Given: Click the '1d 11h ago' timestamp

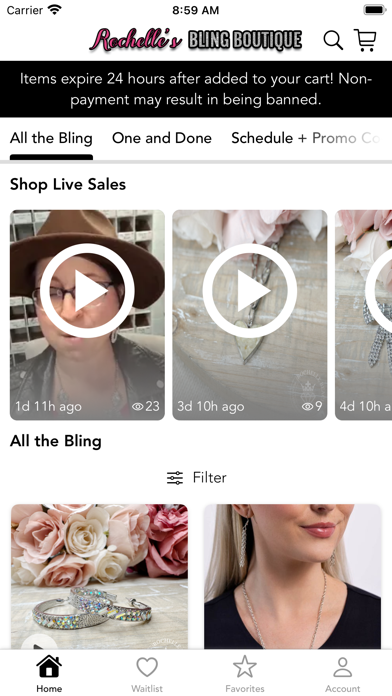Looking at the screenshot, I should (x=48, y=407).
